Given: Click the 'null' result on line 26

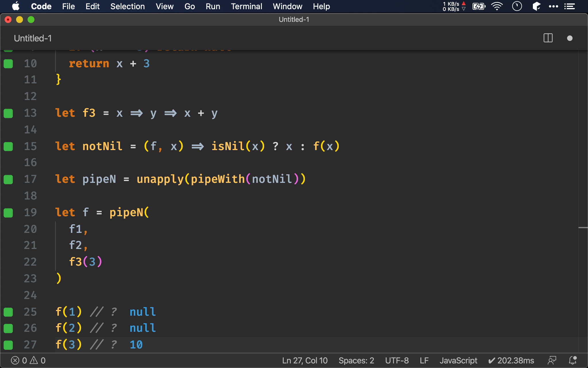Looking at the screenshot, I should point(143,328).
